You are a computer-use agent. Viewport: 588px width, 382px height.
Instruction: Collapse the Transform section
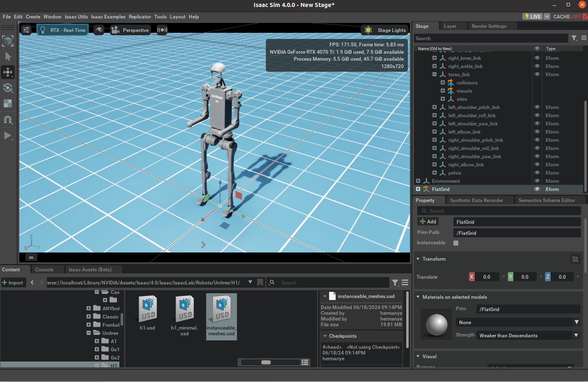click(x=418, y=259)
